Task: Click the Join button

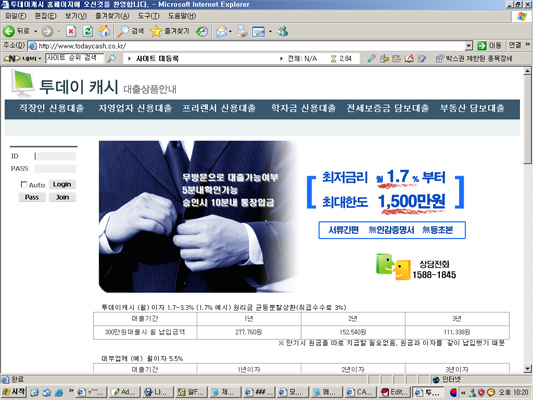Action: (x=62, y=197)
